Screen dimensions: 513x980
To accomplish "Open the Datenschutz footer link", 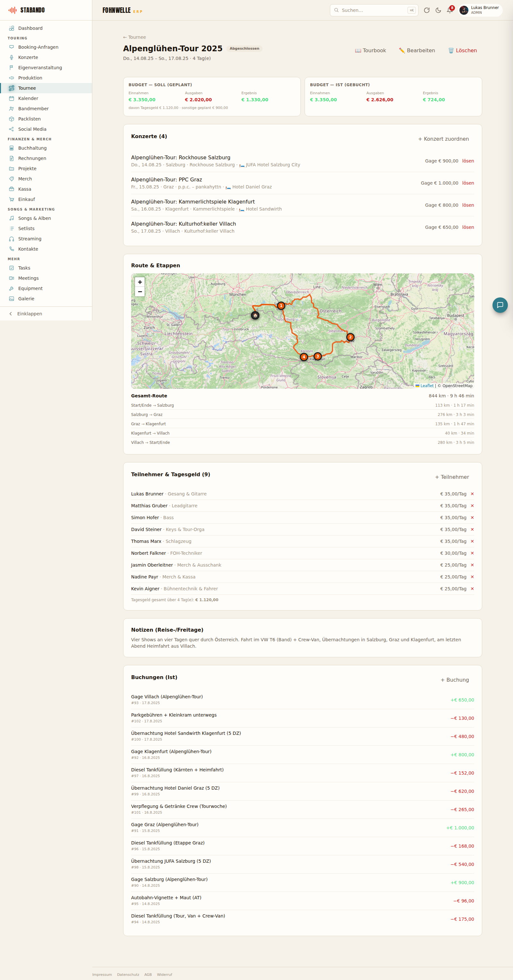I will pyautogui.click(x=128, y=974).
